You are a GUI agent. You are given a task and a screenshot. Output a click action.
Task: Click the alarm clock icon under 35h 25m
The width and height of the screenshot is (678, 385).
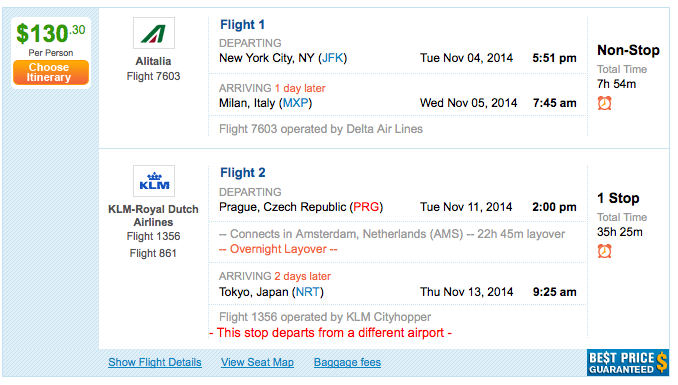604,251
